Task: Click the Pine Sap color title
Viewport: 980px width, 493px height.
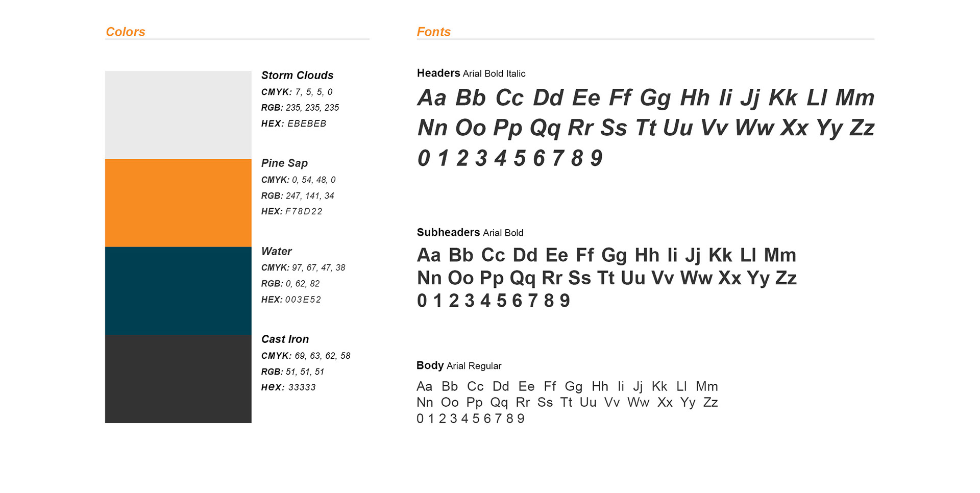Action: [284, 163]
